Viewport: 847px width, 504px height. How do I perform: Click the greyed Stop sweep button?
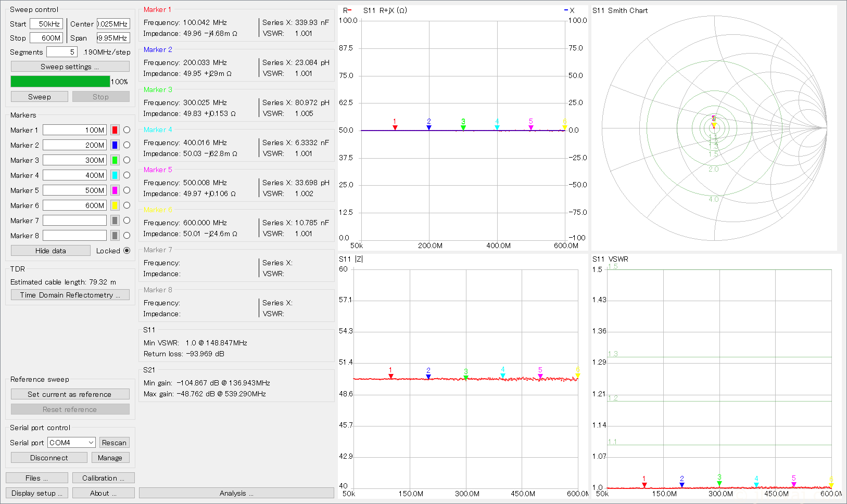tap(100, 97)
